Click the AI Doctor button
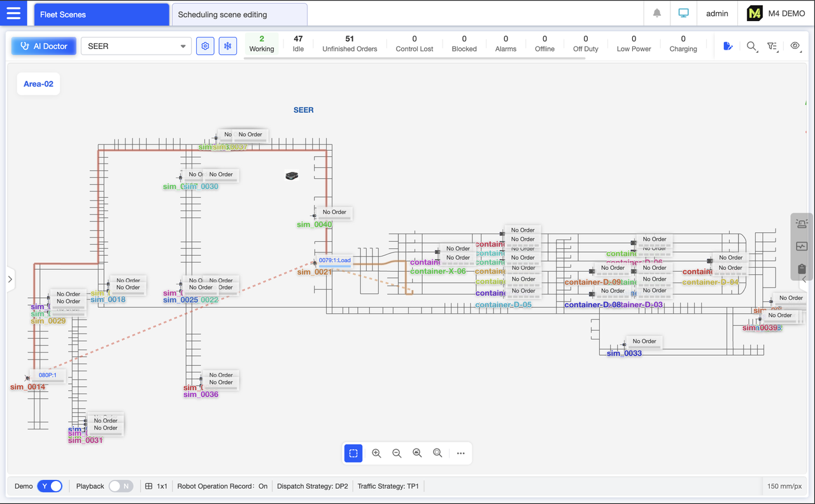Viewport: 815px width, 504px height. pos(43,46)
